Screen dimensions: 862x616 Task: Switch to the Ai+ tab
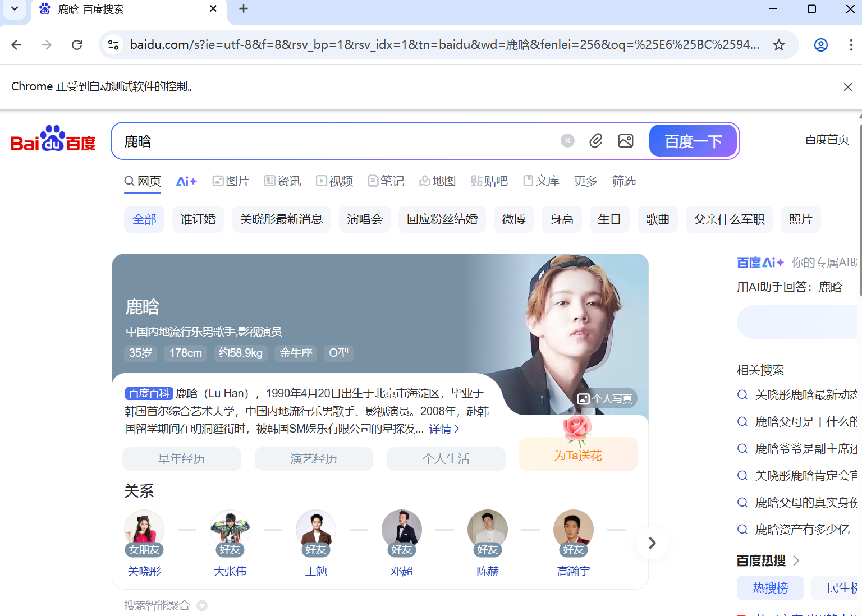click(x=186, y=181)
